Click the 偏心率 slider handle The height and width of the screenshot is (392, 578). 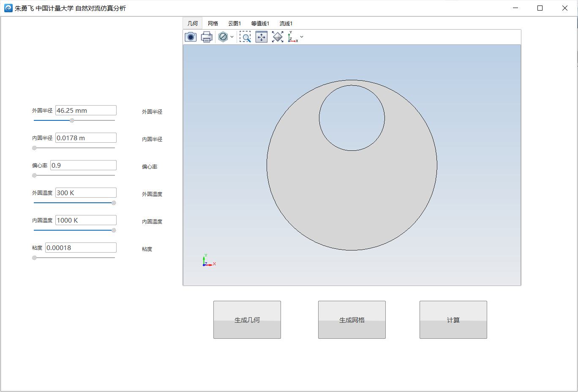click(x=34, y=175)
